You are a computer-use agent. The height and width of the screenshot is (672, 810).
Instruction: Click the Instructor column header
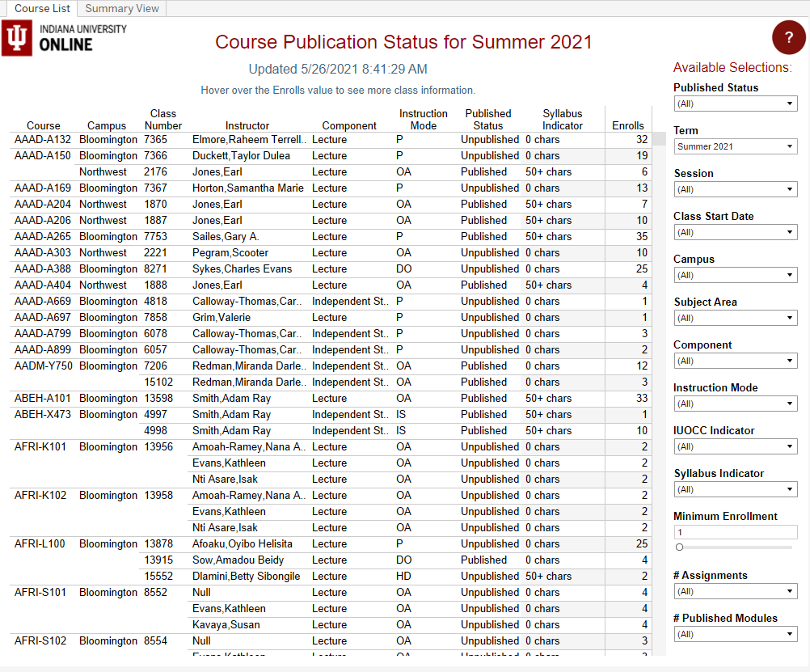[x=247, y=125]
